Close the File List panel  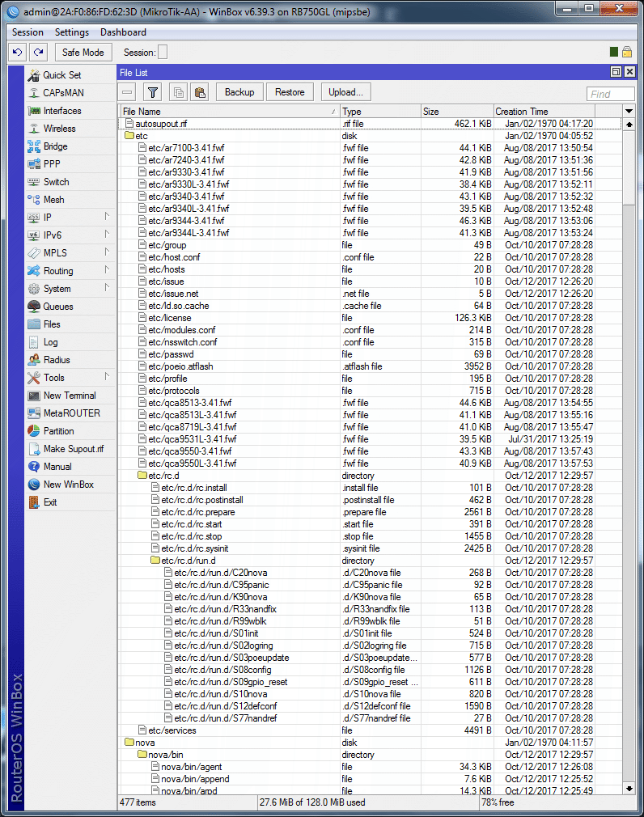(x=629, y=72)
